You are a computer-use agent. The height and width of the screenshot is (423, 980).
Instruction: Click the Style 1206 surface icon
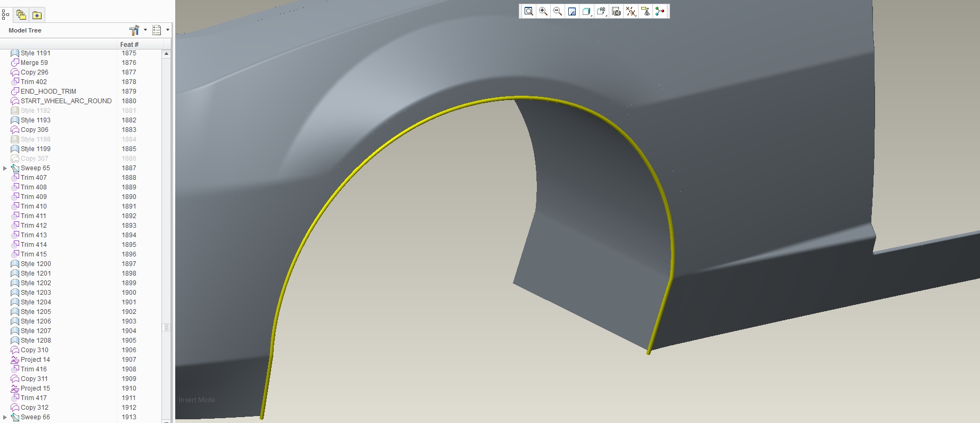(x=15, y=321)
